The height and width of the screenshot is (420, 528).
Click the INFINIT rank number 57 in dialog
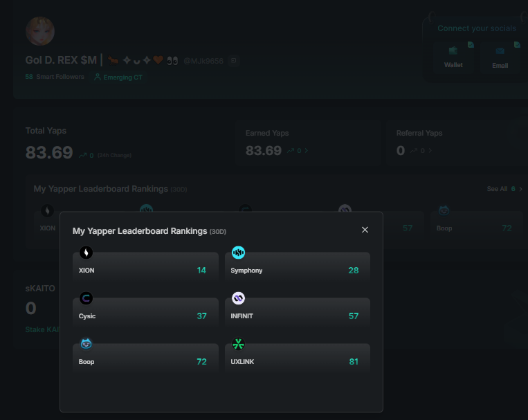click(x=354, y=316)
